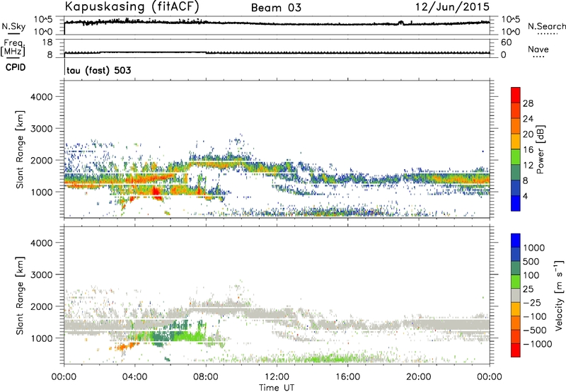Image resolution: width=566 pixels, height=392 pixels.
Task: Click the 08:00 time axis label
Action: [206, 377]
